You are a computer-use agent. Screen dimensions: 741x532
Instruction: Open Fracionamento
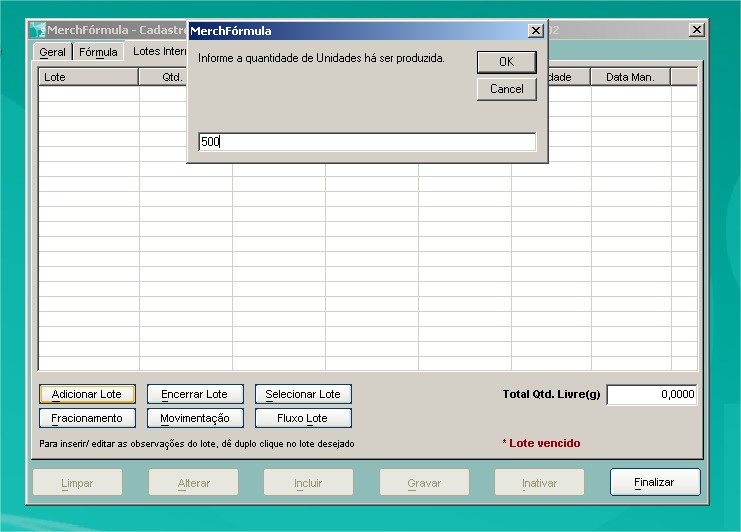(x=86, y=418)
